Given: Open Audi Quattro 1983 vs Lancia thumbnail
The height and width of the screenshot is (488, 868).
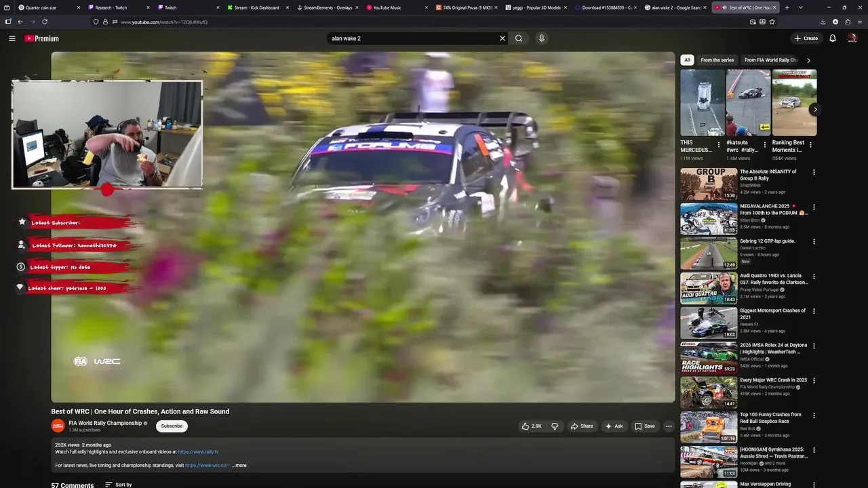Looking at the screenshot, I should tap(709, 288).
